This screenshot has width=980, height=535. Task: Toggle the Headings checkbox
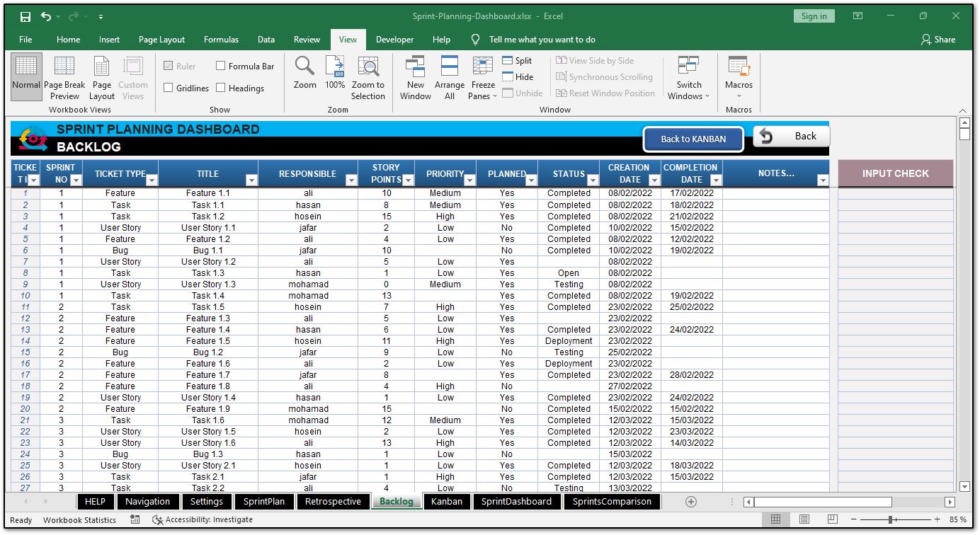tap(221, 88)
